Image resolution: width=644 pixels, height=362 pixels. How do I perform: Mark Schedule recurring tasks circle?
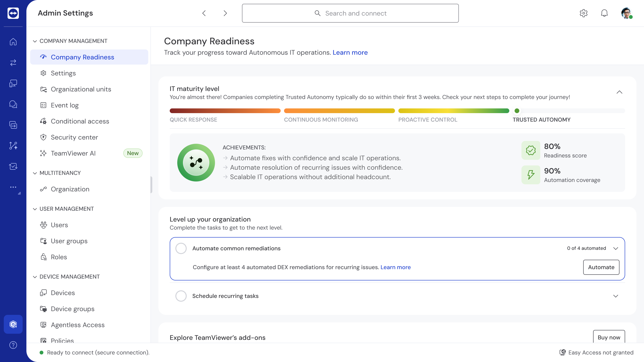[x=181, y=296]
